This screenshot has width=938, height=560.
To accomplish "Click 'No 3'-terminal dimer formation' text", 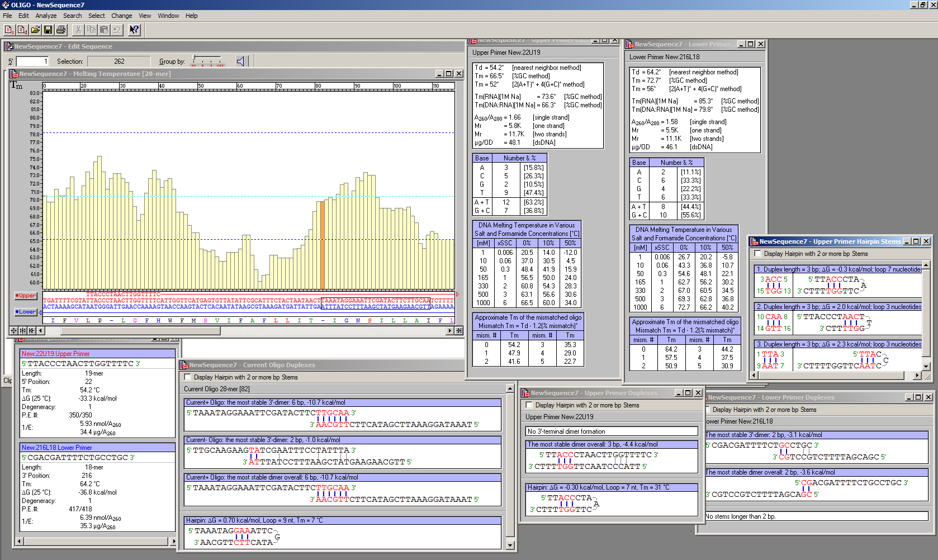I will (566, 431).
